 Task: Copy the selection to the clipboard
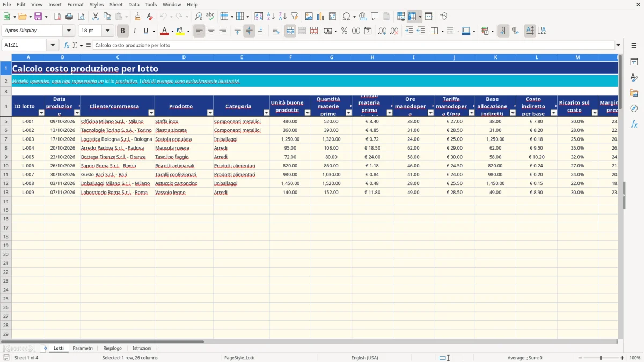pos(107,17)
